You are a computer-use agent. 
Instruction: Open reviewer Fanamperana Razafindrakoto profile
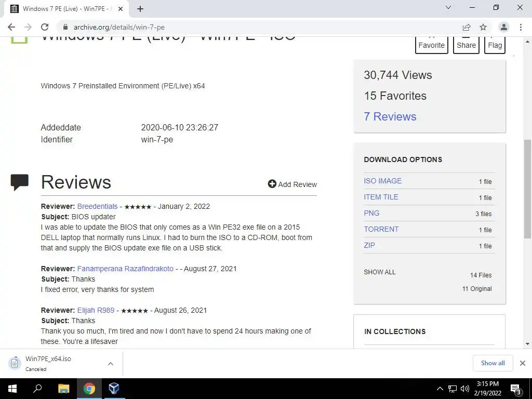tap(125, 269)
